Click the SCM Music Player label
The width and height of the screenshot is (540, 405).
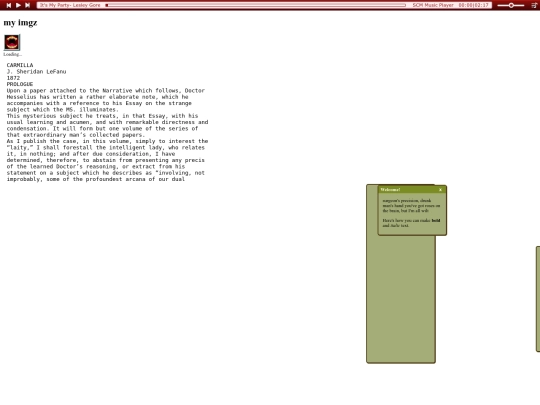(433, 5)
